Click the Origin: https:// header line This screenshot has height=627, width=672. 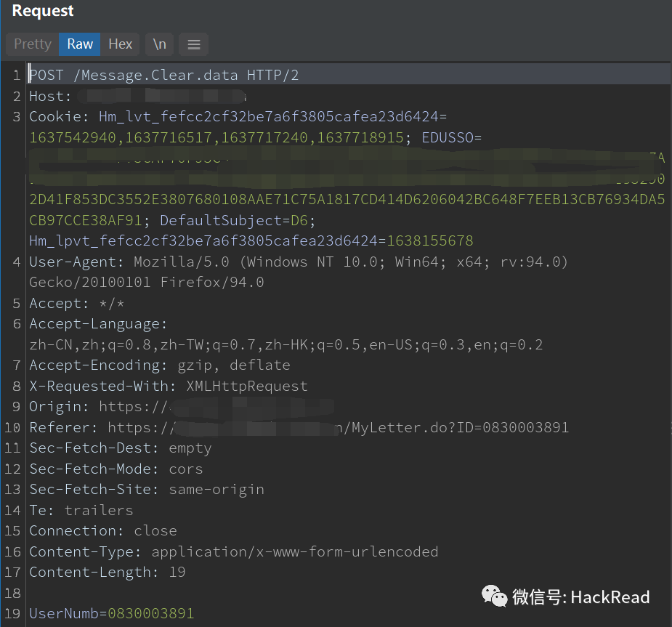pos(182,407)
